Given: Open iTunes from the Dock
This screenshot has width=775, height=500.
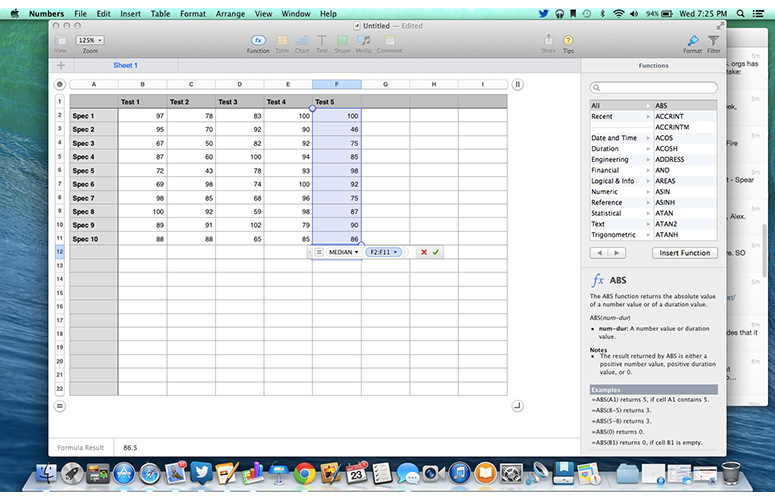Looking at the screenshot, I should click(460, 473).
